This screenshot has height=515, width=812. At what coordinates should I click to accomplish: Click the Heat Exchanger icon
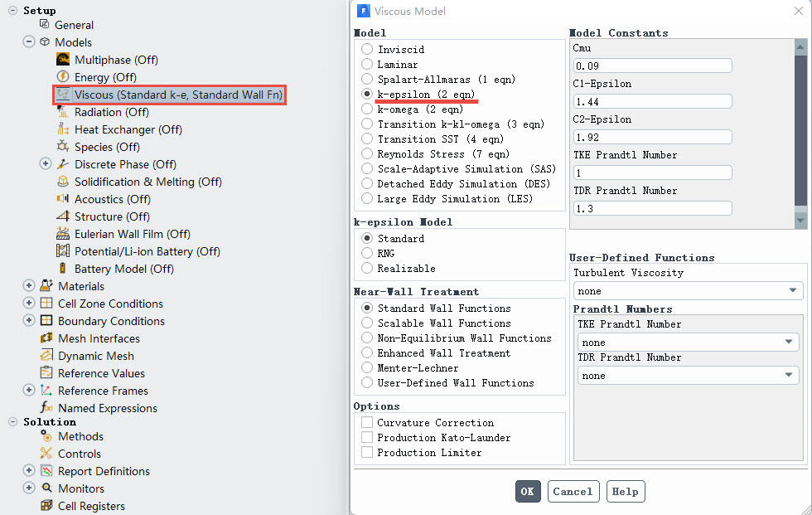coord(63,129)
